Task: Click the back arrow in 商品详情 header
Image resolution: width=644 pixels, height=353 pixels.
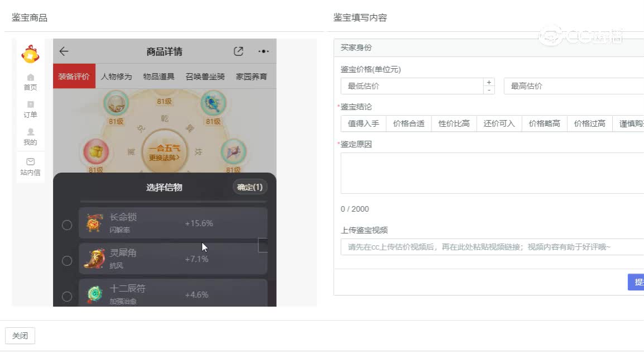Action: click(64, 51)
